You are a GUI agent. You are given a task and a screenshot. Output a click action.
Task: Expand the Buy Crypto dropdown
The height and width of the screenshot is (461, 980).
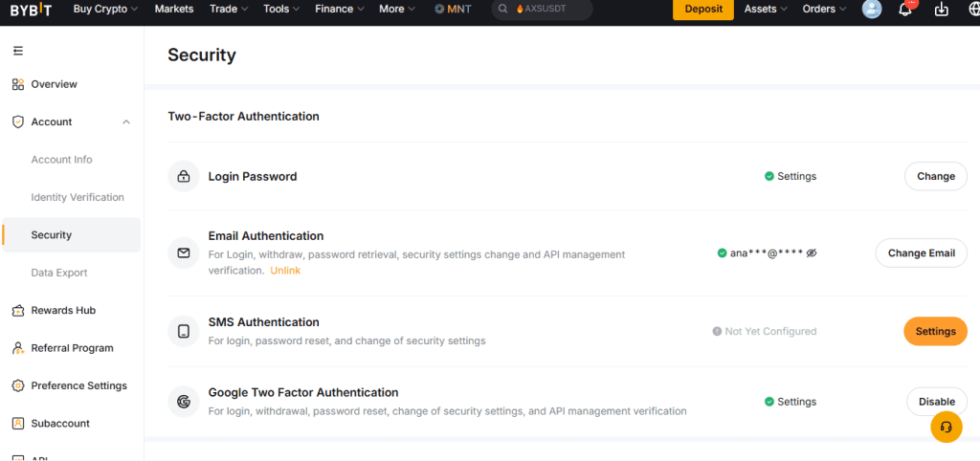(x=105, y=10)
